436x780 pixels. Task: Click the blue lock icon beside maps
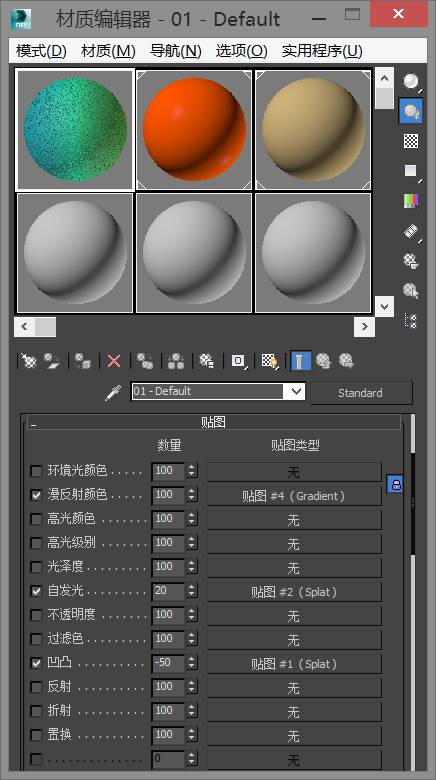[396, 484]
